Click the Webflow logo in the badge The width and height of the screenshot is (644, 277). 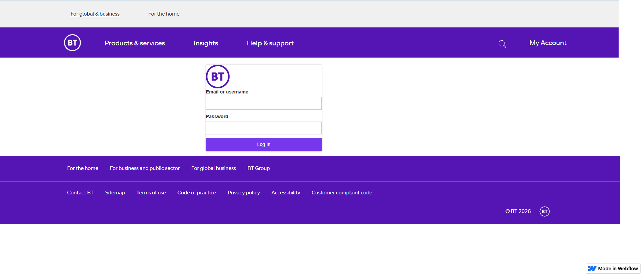point(592,269)
